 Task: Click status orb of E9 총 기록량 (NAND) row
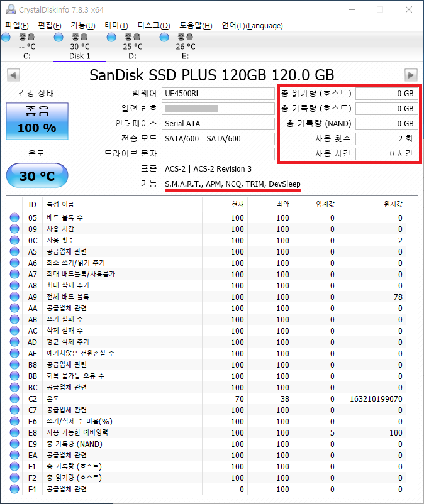click(x=14, y=444)
